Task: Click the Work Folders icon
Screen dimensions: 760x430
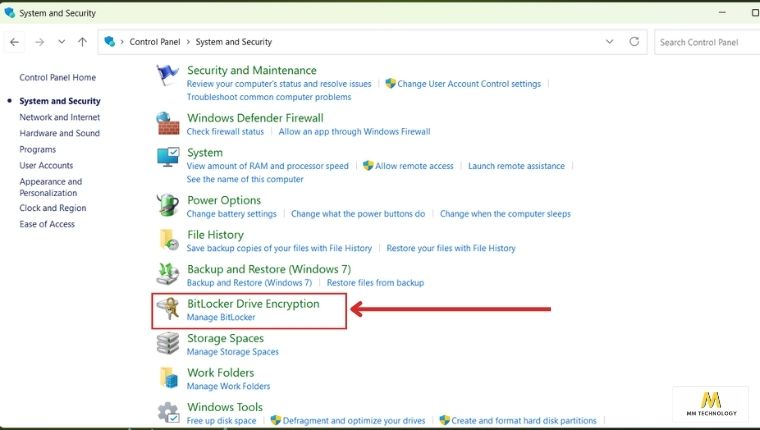Action: 168,378
